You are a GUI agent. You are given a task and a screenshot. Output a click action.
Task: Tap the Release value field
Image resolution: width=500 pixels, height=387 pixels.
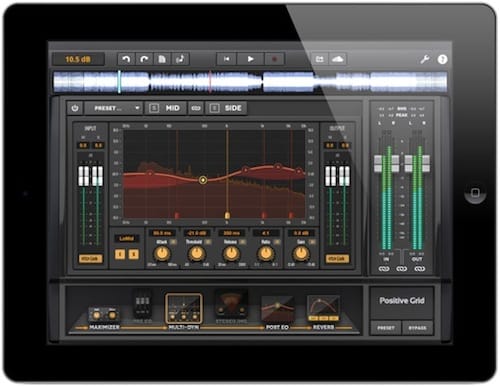click(231, 233)
